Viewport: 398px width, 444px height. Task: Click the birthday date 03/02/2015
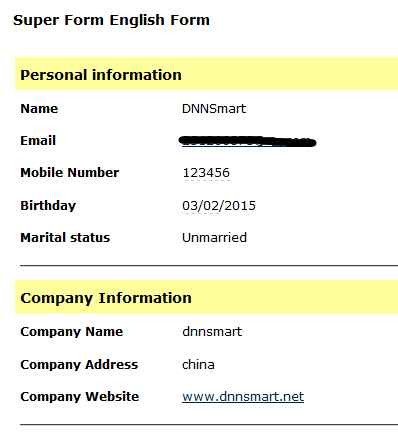click(219, 205)
